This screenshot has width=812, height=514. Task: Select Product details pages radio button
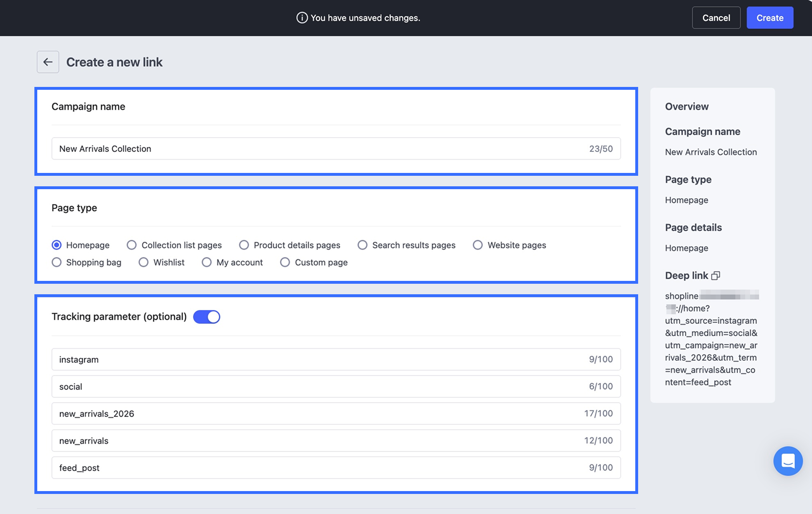point(244,245)
